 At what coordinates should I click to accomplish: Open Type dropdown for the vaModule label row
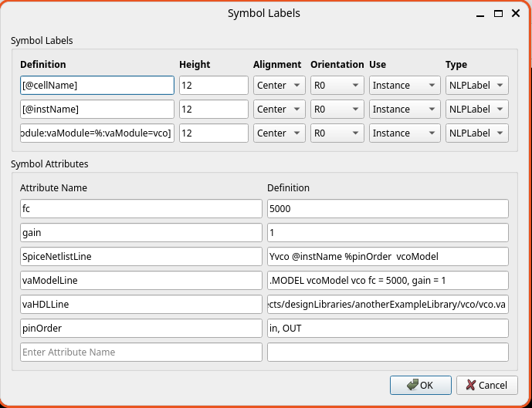476,133
